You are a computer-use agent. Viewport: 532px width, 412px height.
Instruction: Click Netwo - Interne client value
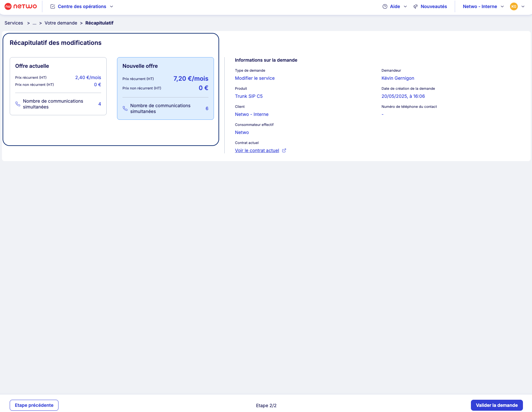click(252, 114)
